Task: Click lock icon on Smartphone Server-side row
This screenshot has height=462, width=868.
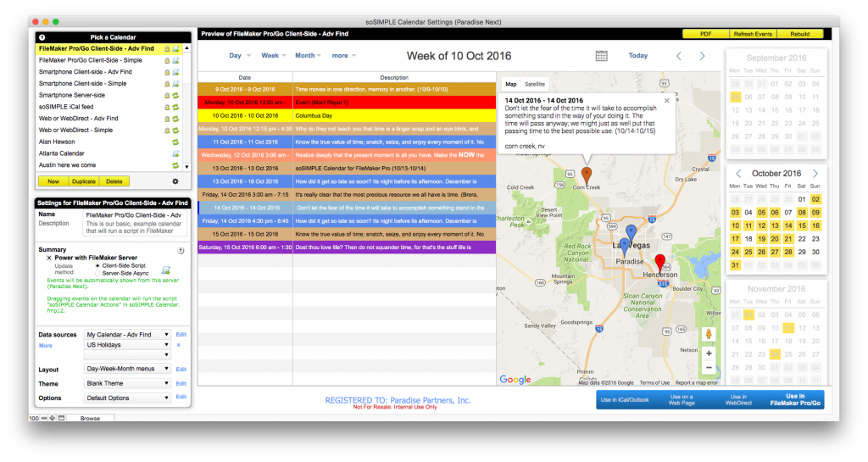Action: point(167,95)
